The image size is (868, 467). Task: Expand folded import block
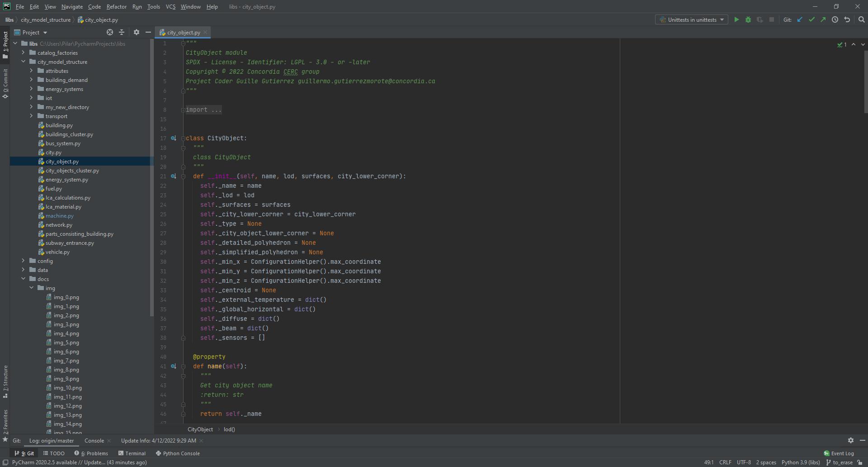183,110
